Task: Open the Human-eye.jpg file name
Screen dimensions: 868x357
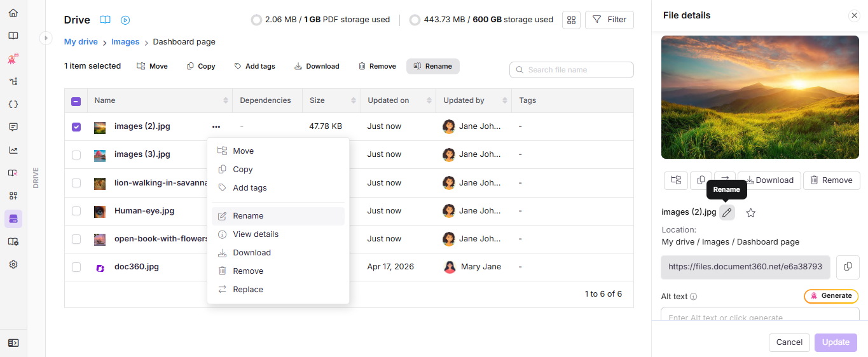Action: tap(144, 211)
